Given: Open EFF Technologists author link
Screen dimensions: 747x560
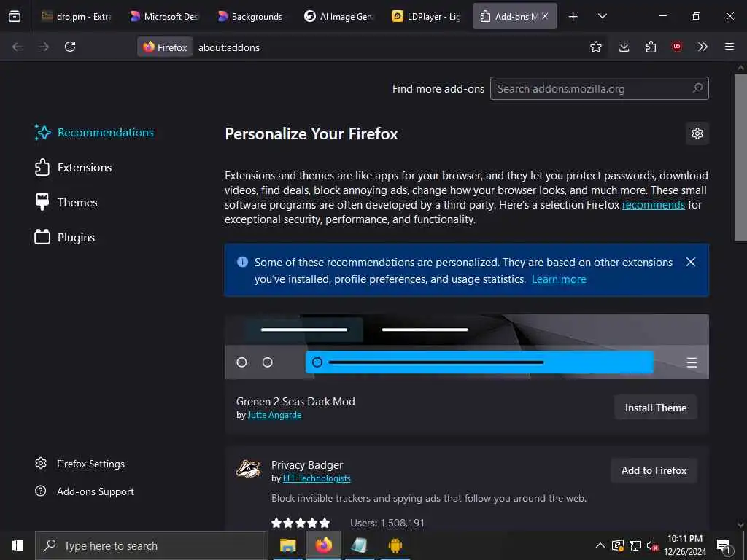Looking at the screenshot, I should tap(317, 478).
